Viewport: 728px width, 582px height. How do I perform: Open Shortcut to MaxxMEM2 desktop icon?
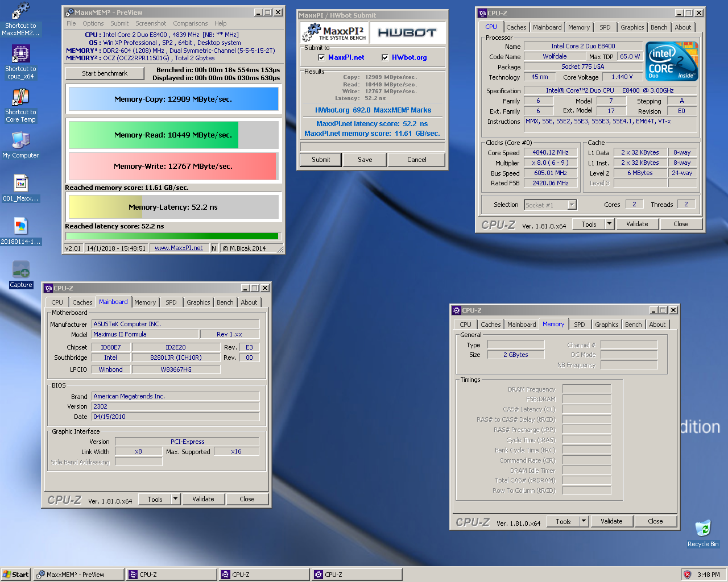[x=20, y=20]
